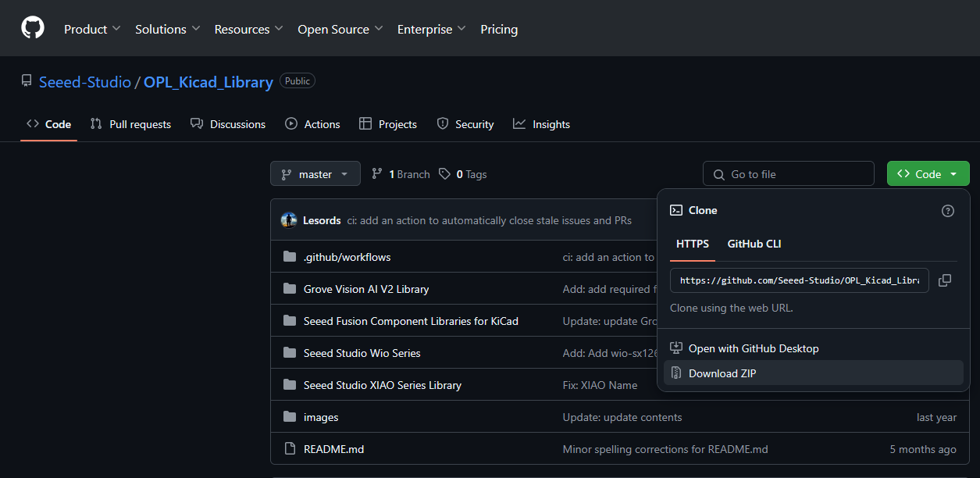Click the Clone terminal icon

pos(676,210)
